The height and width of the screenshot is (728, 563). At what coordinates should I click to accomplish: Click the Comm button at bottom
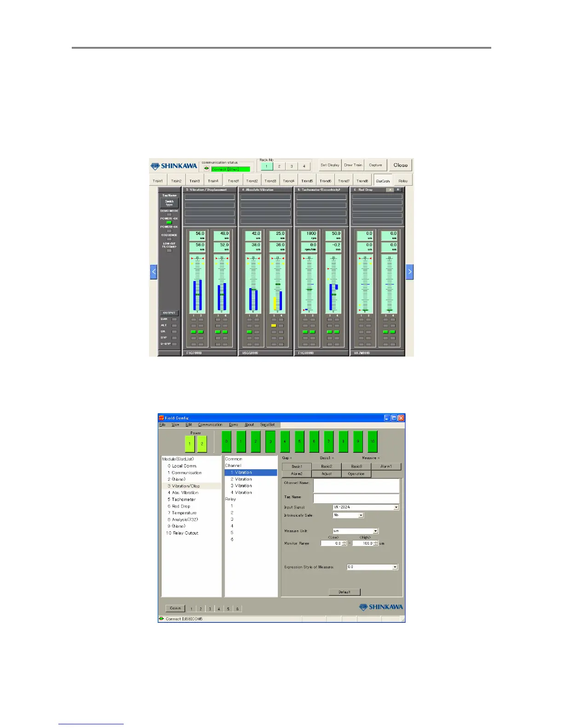pyautogui.click(x=175, y=608)
